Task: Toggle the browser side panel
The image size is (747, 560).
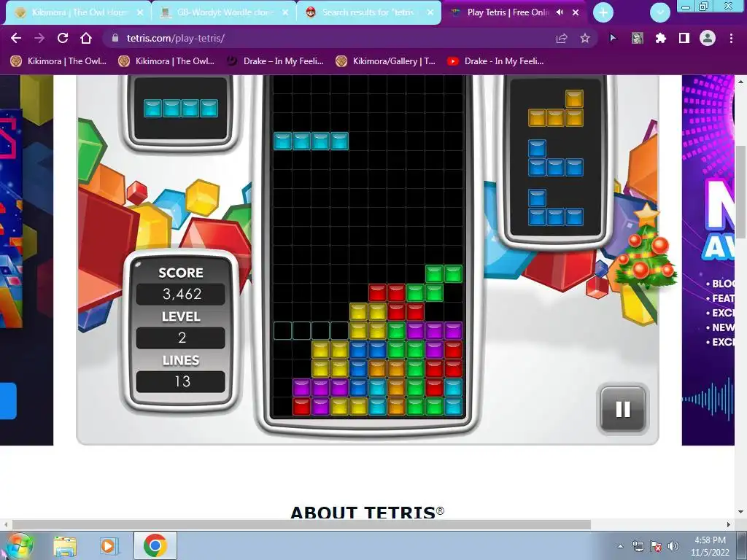Action: [x=684, y=38]
